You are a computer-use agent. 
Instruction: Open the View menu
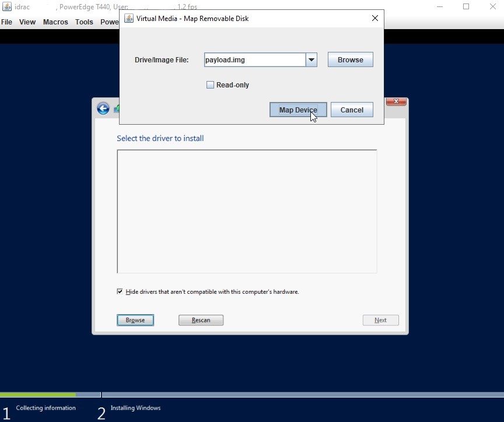click(27, 22)
